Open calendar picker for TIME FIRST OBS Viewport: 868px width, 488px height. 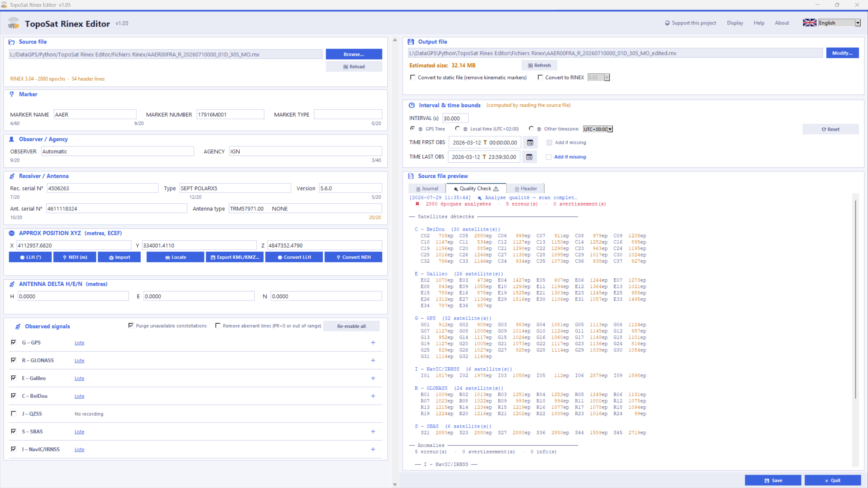click(530, 143)
